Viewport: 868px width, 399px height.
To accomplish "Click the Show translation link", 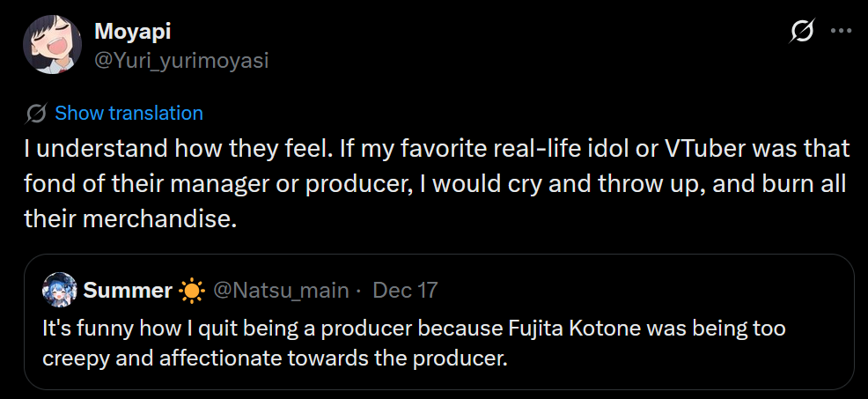I will [129, 114].
